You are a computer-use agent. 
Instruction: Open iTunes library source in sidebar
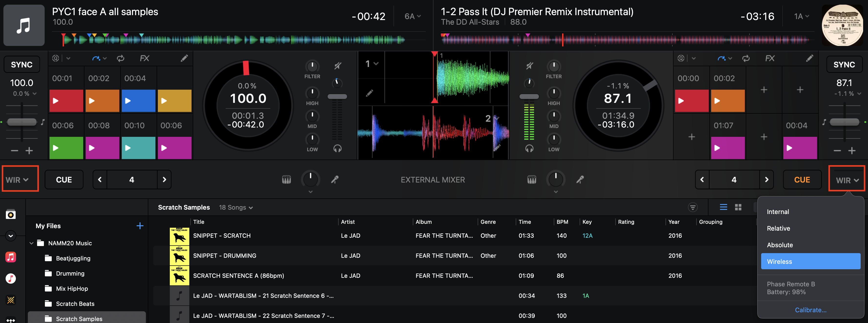click(11, 279)
